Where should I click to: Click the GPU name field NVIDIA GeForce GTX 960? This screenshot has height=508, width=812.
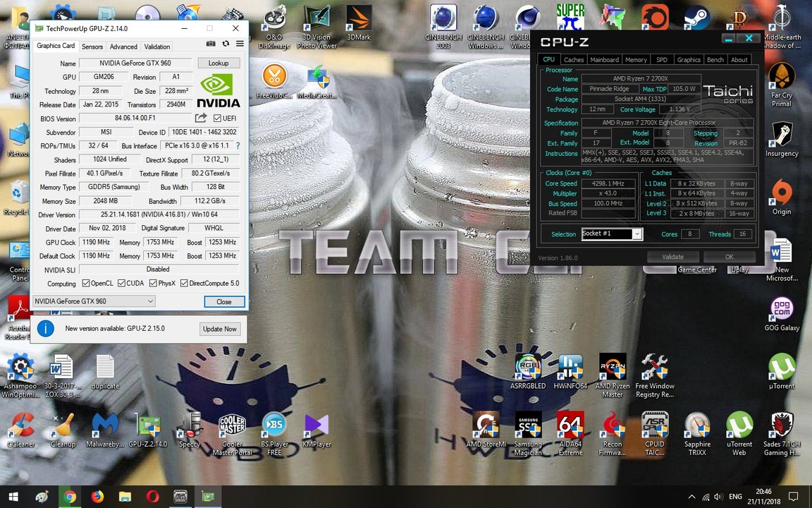[135, 63]
